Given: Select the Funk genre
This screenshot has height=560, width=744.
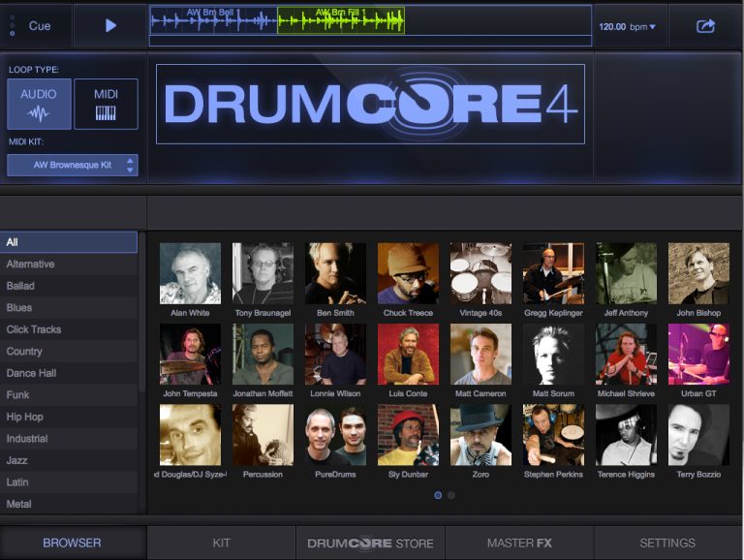Looking at the screenshot, I should pyautogui.click(x=69, y=395).
